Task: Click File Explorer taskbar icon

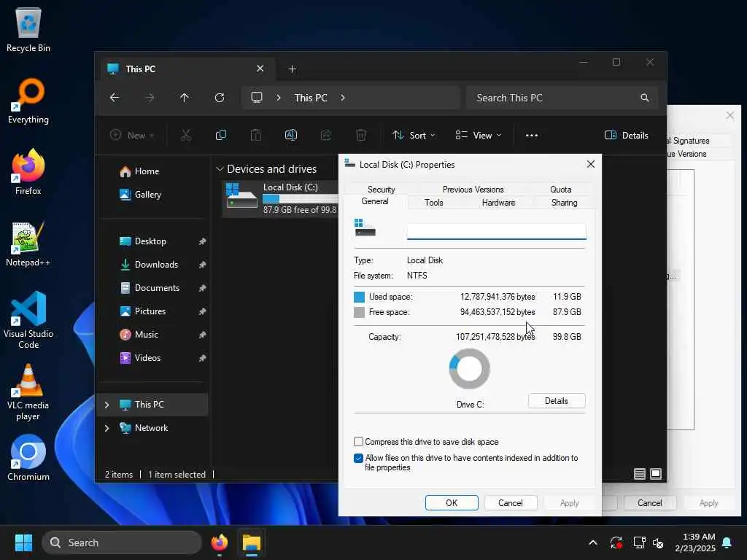Action: tap(252, 542)
